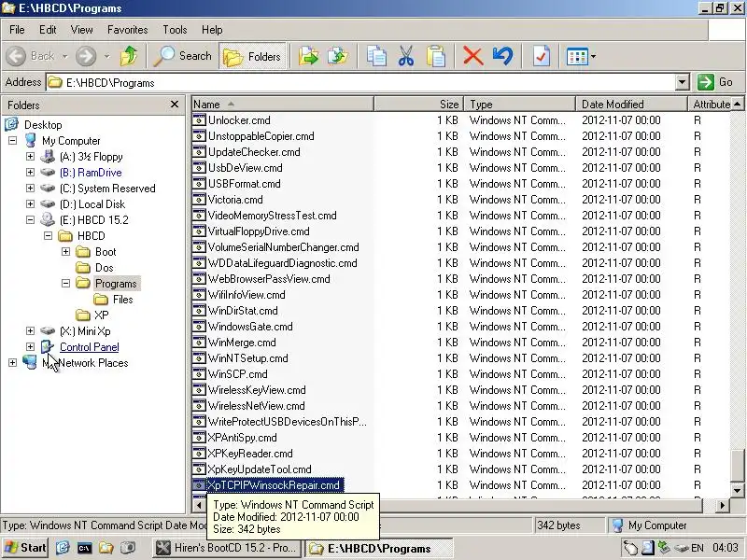This screenshot has width=747, height=560.
Task: Collapse the HBCD folder node
Action: coord(49,235)
